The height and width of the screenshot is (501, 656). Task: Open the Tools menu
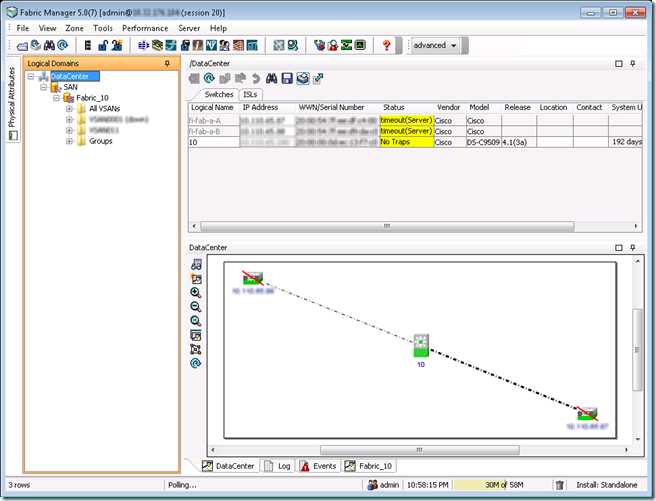pyautogui.click(x=102, y=28)
